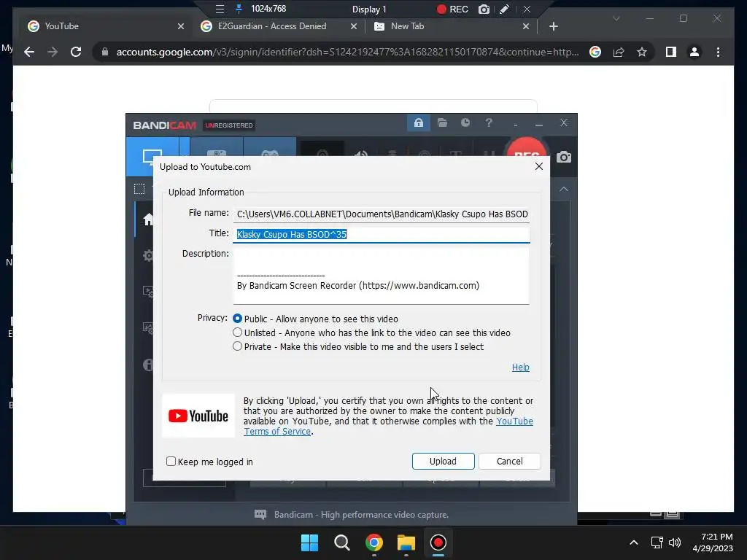Open Chrome profile avatar icon
Image resolution: width=747 pixels, height=560 pixels.
(694, 52)
